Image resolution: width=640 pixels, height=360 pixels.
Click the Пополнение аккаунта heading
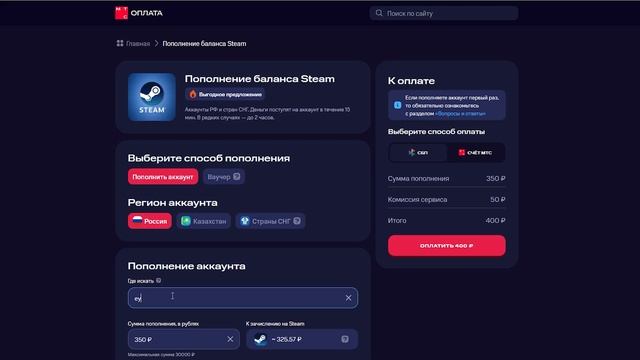click(x=187, y=266)
